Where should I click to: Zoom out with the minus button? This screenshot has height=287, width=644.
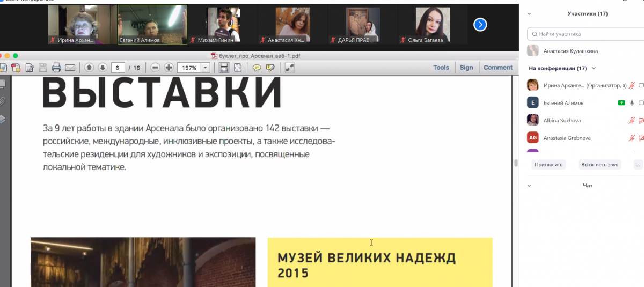(x=155, y=68)
